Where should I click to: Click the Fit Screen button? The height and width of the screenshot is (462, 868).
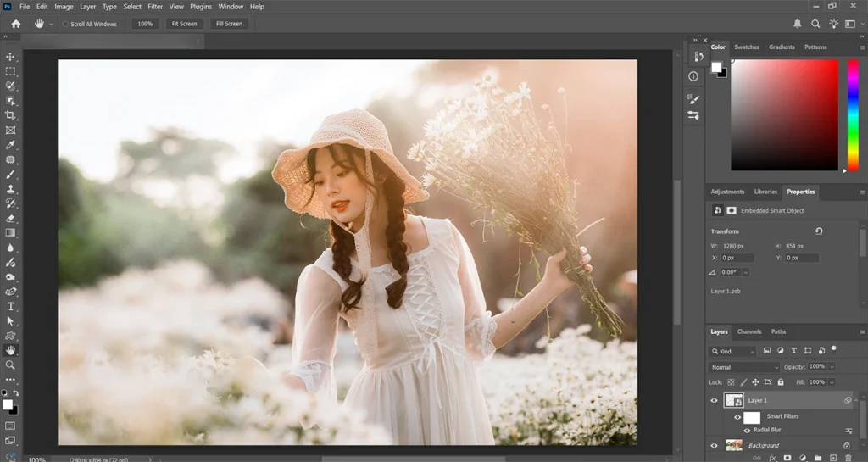184,24
